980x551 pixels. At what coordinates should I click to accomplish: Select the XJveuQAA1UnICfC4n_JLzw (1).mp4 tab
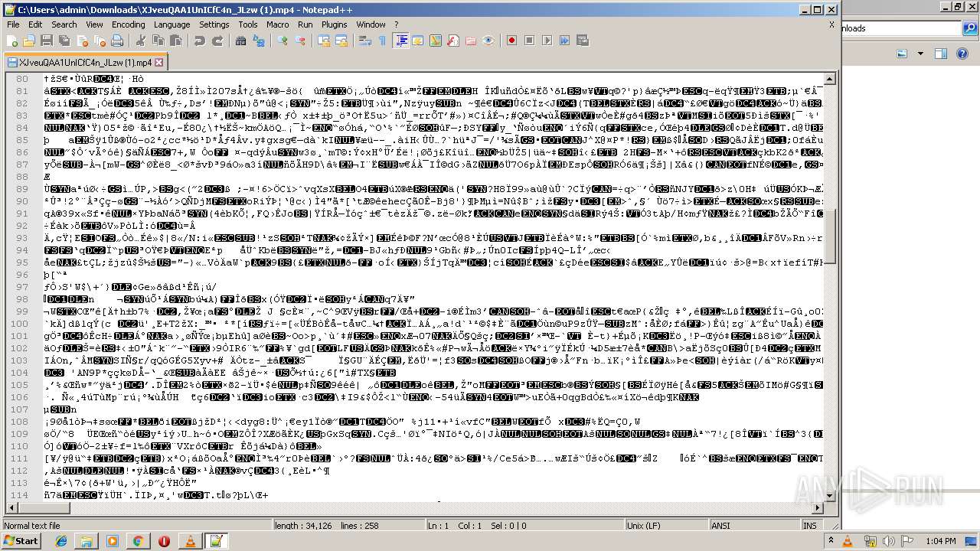tap(85, 62)
